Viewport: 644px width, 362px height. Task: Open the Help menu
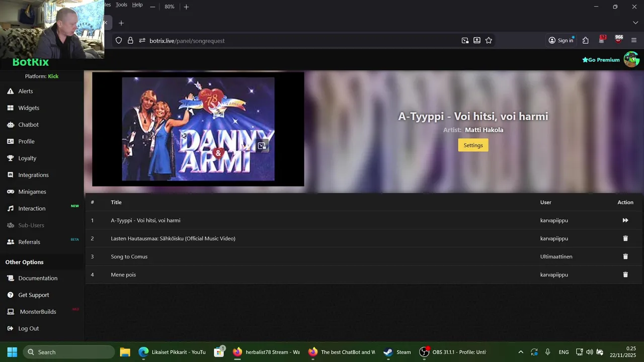pyautogui.click(x=137, y=5)
